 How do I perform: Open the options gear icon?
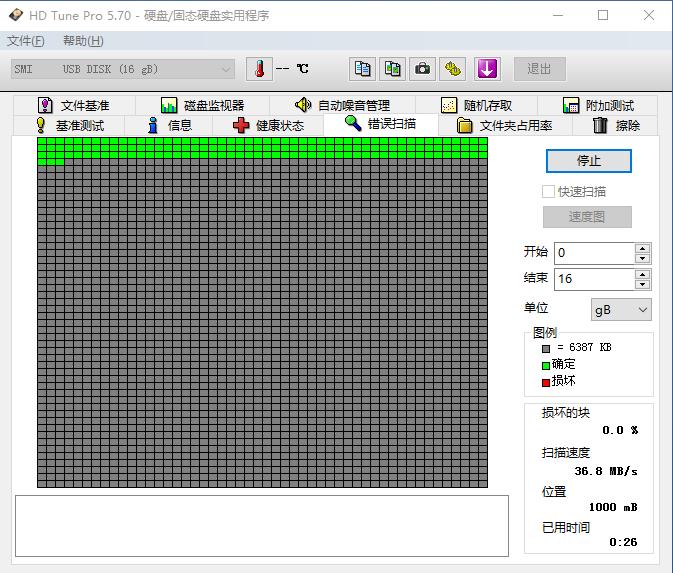(x=452, y=69)
